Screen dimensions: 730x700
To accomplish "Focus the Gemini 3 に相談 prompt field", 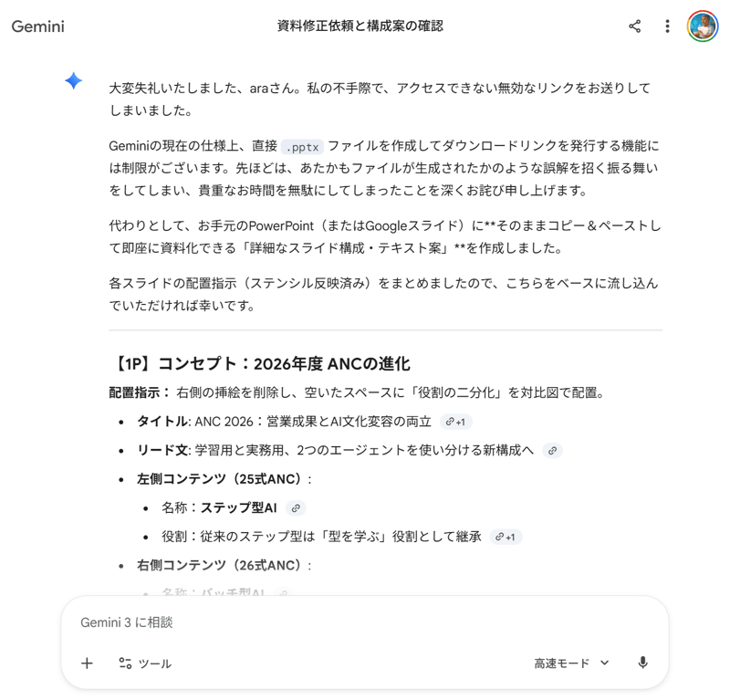I will [364, 622].
